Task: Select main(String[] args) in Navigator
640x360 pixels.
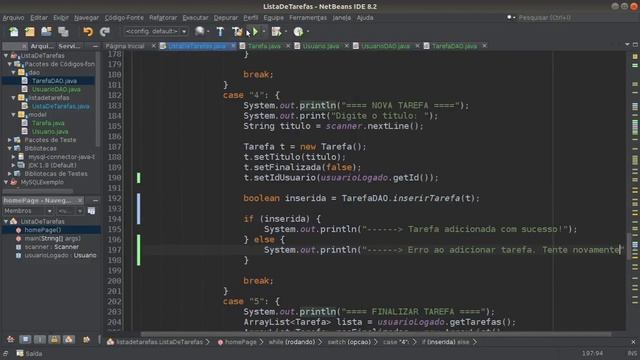Action: (52, 238)
